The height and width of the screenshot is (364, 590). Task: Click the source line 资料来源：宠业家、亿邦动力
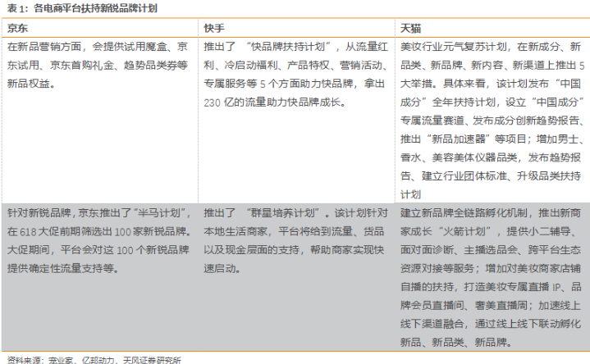(94, 360)
